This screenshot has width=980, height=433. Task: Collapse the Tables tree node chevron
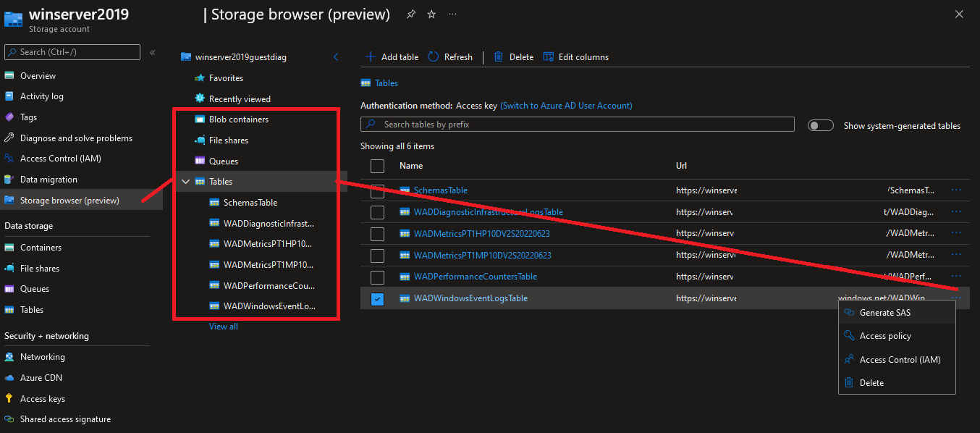coord(186,182)
